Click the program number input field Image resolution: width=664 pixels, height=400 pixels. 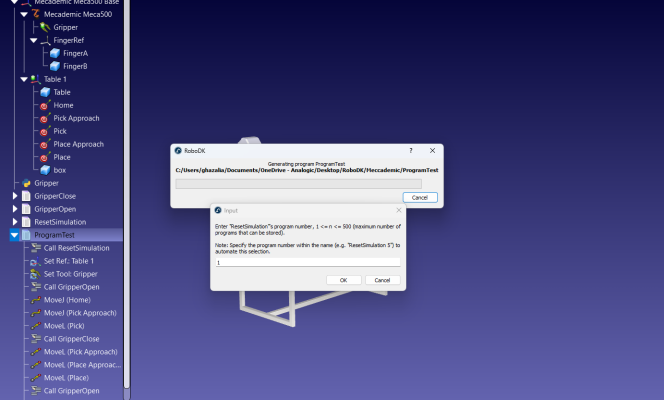click(308, 262)
